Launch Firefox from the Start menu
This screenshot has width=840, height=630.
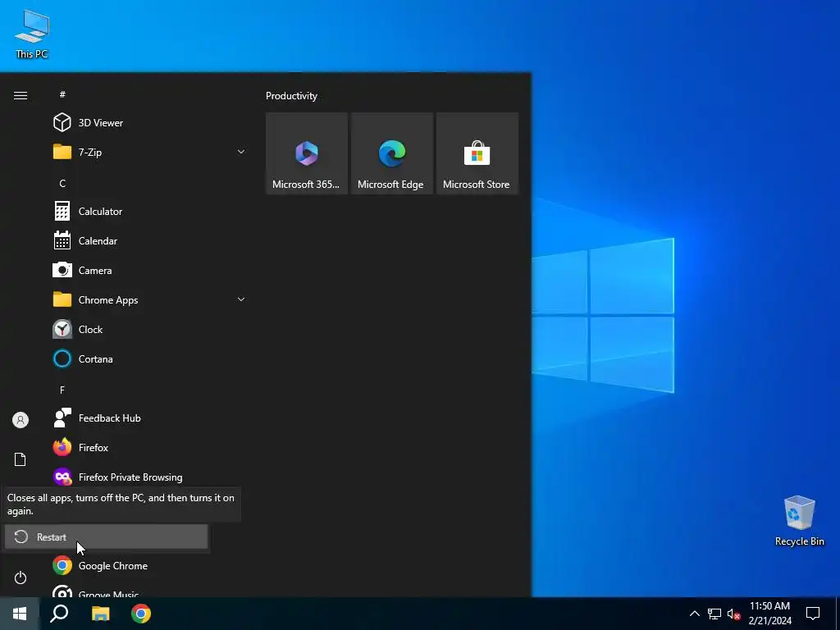coord(148,447)
